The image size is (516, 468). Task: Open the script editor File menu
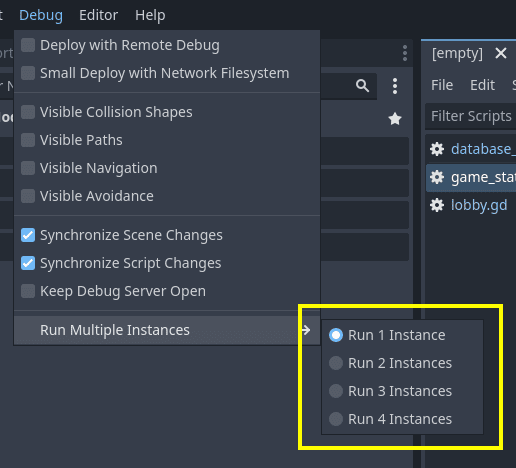[x=442, y=85]
